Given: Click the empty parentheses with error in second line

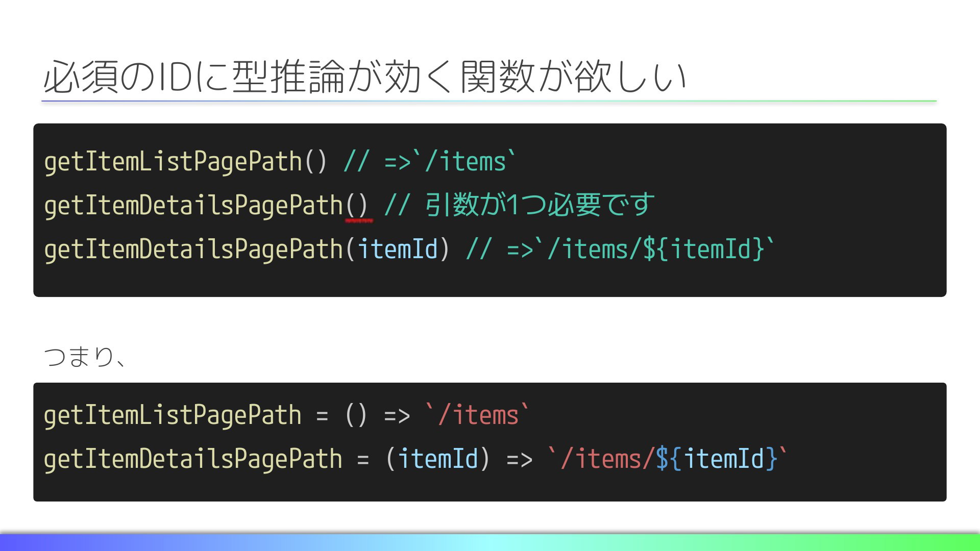Looking at the screenshot, I should (x=357, y=206).
